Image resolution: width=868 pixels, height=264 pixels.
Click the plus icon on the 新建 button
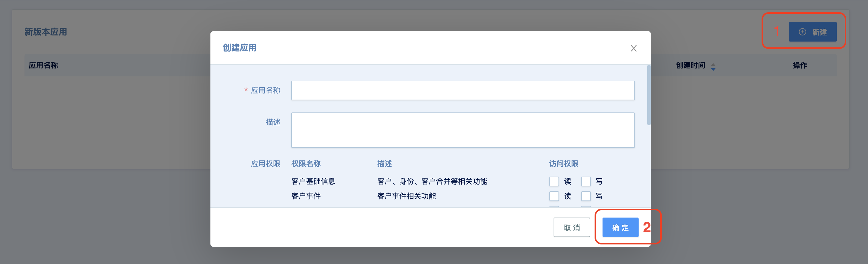802,32
